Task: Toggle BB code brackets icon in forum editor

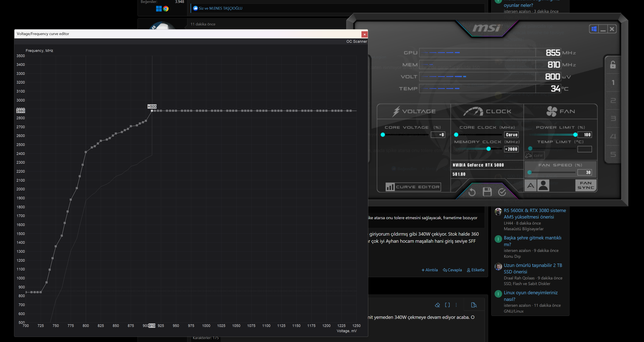Action: 447,305
